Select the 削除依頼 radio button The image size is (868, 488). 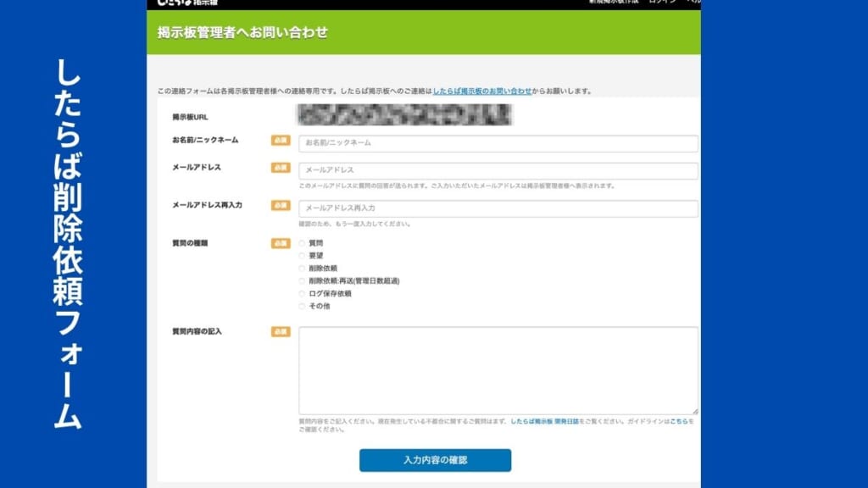302,269
